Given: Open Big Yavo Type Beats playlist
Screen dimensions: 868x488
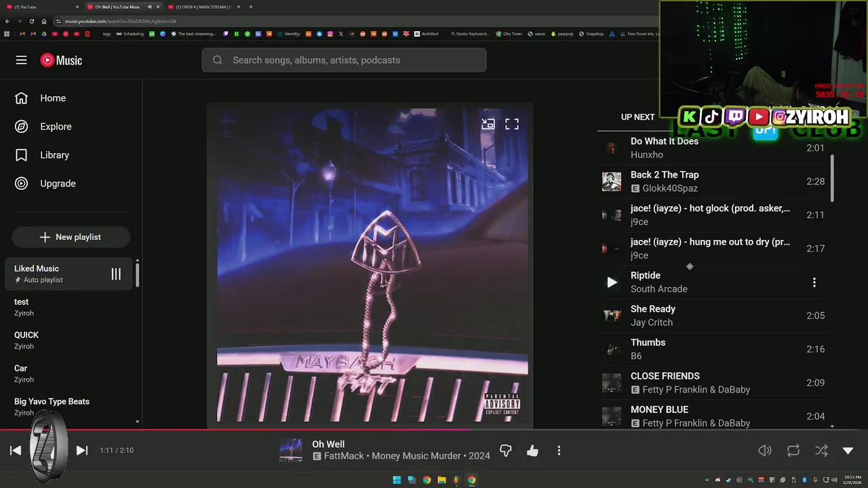Looking at the screenshot, I should [x=68, y=407].
